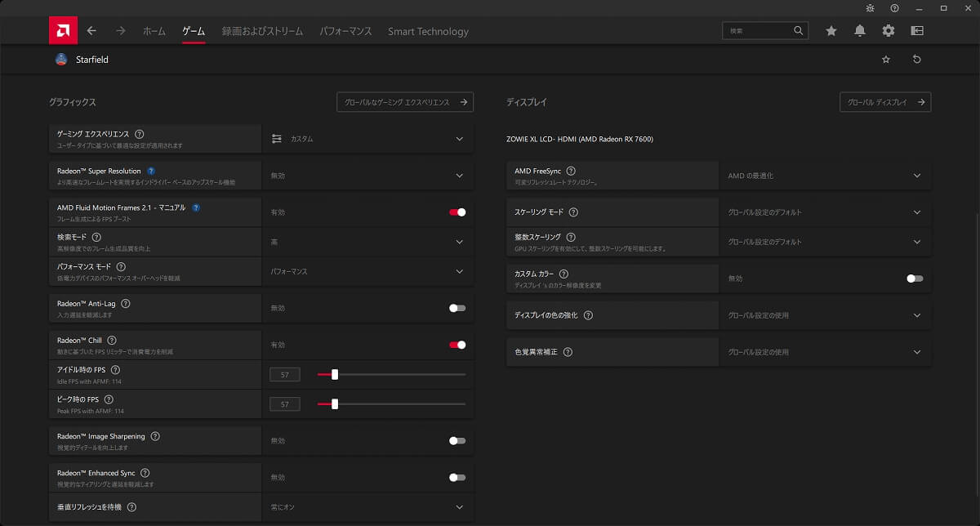Open the 録画およびストリーム tab
This screenshot has width=980, height=526.
click(262, 31)
